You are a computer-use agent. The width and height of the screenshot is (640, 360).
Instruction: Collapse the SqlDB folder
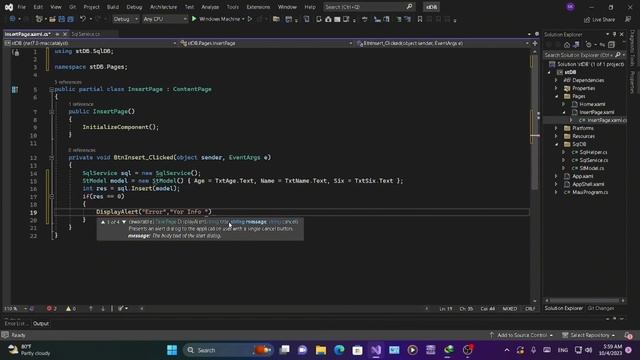557,144
